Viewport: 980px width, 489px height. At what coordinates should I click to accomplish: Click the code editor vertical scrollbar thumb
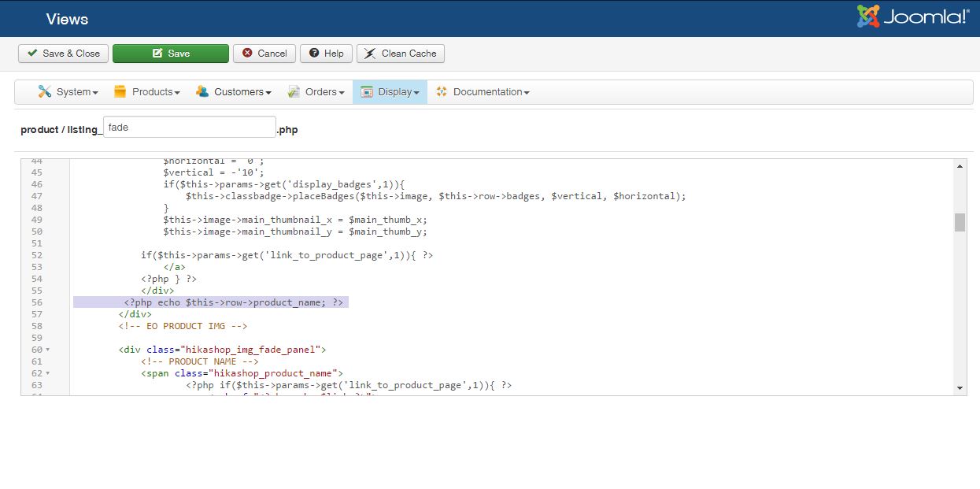[x=960, y=222]
